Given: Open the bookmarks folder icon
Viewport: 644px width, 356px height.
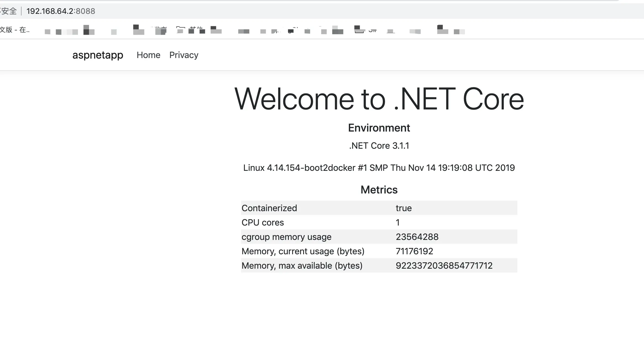Looking at the screenshot, I should [180, 30].
